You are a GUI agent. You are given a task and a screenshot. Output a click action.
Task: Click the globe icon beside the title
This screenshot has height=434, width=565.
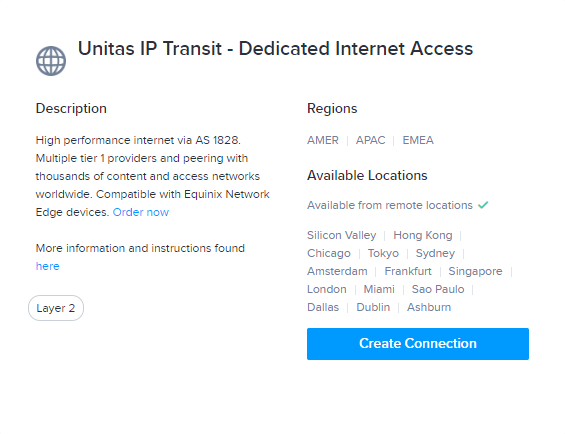click(x=51, y=61)
